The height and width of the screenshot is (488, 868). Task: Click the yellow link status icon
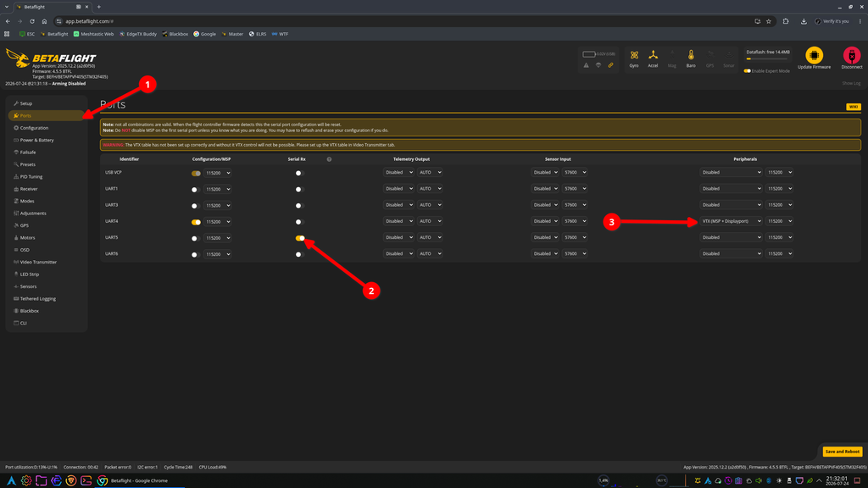coord(610,65)
